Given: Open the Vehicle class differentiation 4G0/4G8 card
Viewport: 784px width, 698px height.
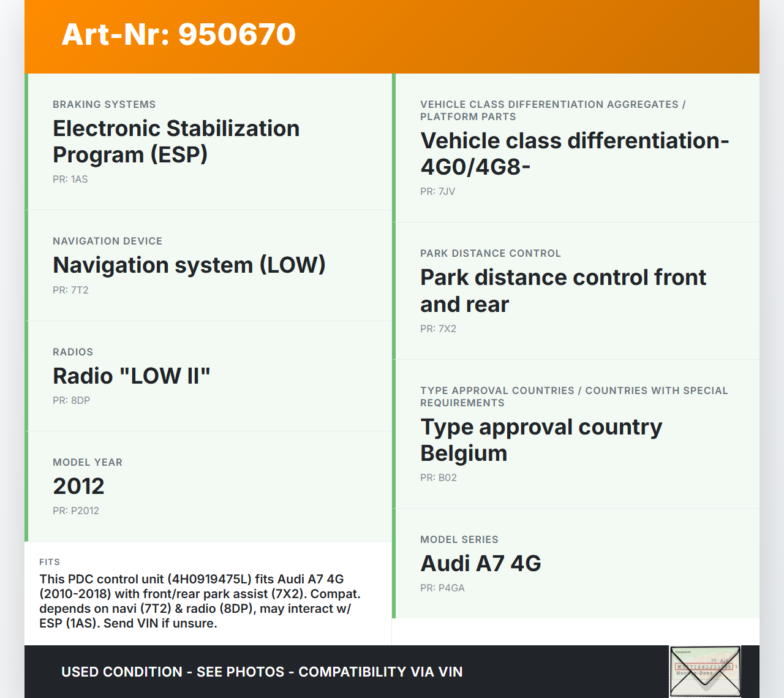Looking at the screenshot, I should pyautogui.click(x=574, y=153).
